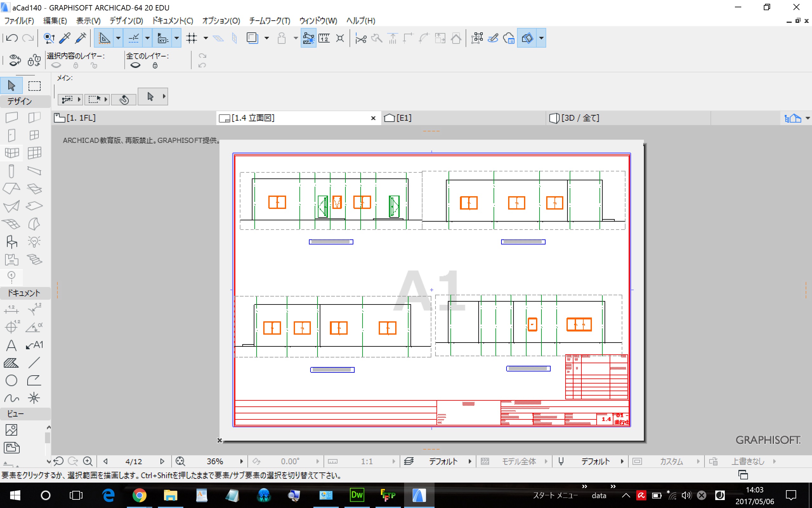Collapse the デザイン toolbox section
The image size is (812, 508).
(25, 101)
